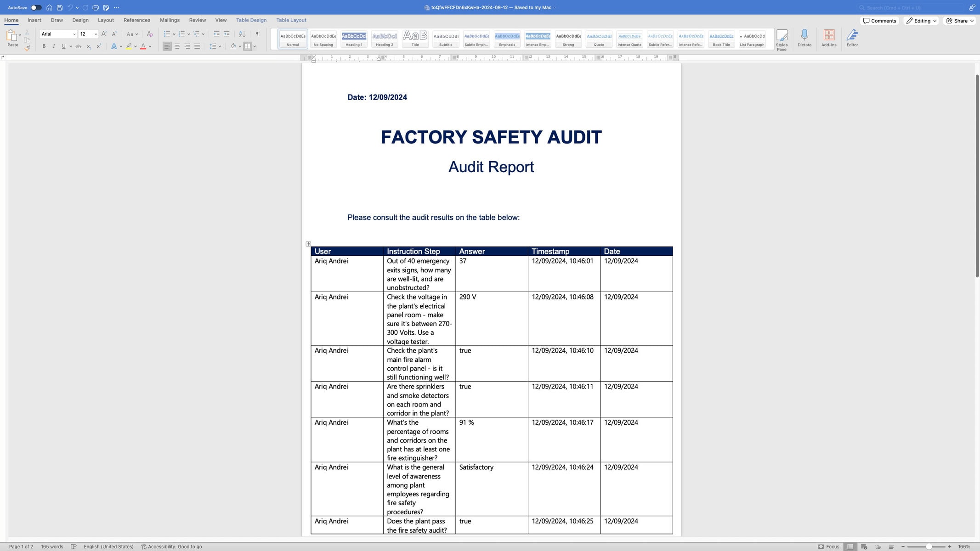The width and height of the screenshot is (980, 551).
Task: Toggle bold formatting
Action: click(44, 46)
